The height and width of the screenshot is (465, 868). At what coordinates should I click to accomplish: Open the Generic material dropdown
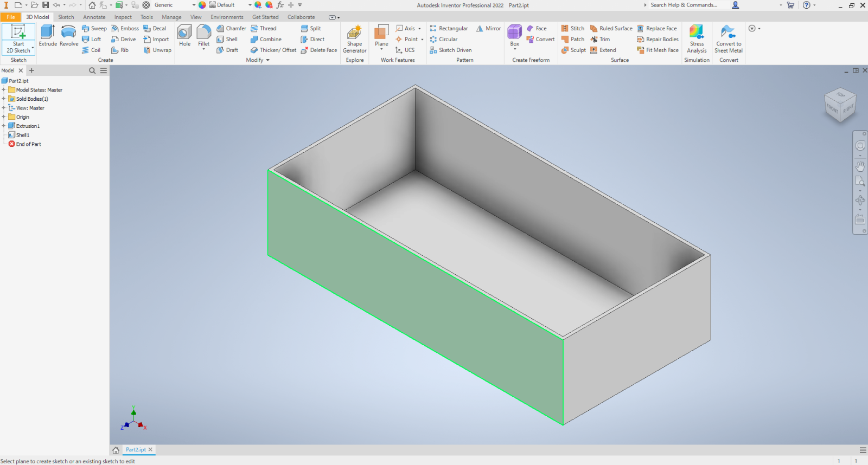pos(194,5)
